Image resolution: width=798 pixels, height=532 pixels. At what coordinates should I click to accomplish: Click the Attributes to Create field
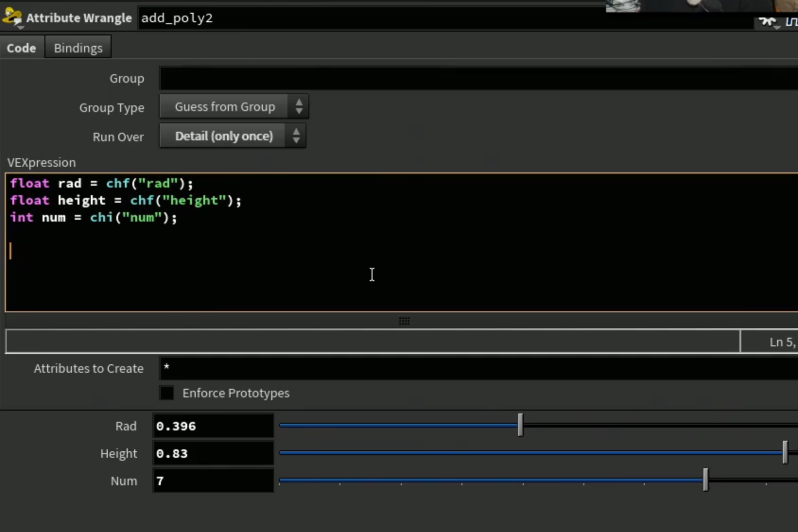click(478, 368)
